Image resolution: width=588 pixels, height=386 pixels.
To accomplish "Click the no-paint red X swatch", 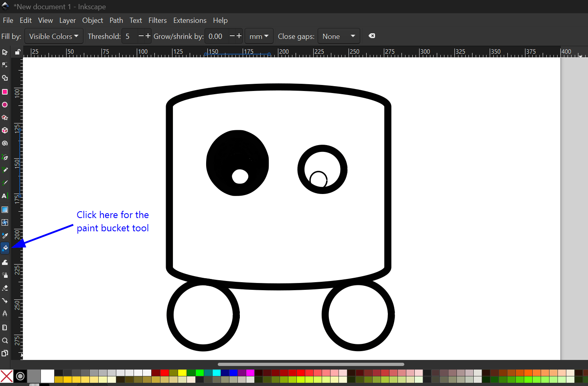I will (x=6, y=376).
